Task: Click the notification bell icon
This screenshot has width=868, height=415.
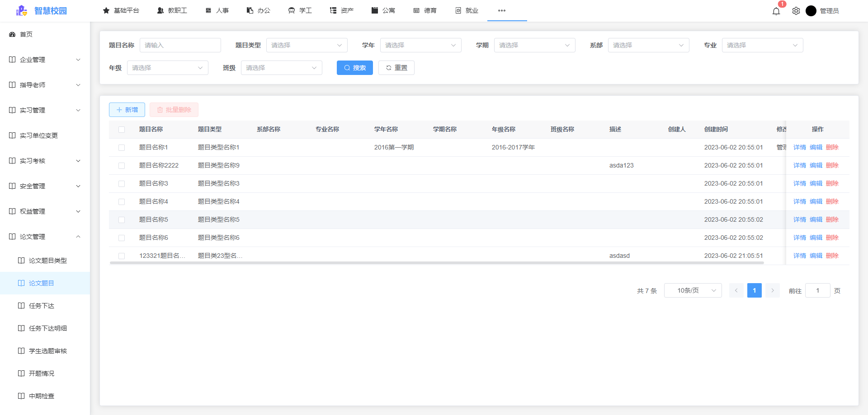Action: click(776, 11)
